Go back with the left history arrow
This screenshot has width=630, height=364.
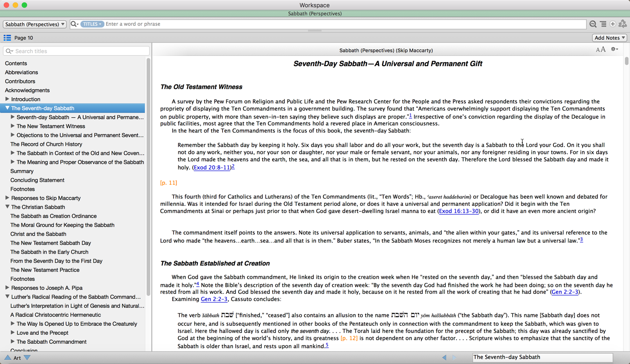tap(444, 357)
